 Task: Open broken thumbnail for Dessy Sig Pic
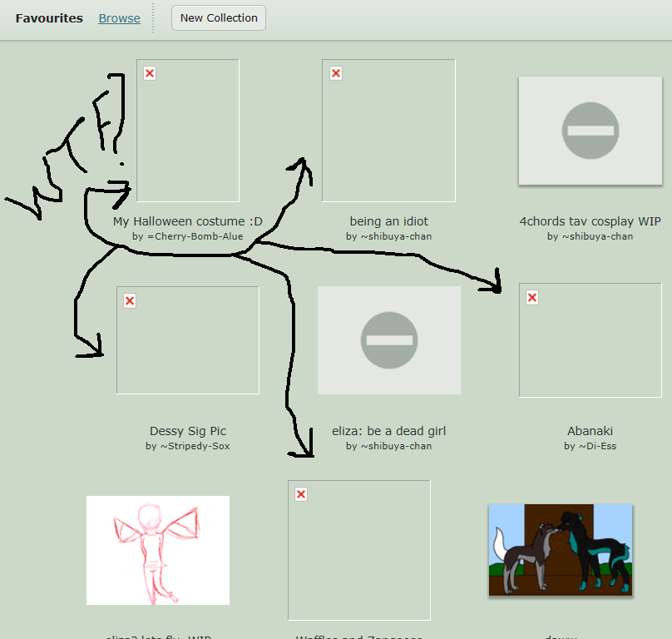coord(188,340)
